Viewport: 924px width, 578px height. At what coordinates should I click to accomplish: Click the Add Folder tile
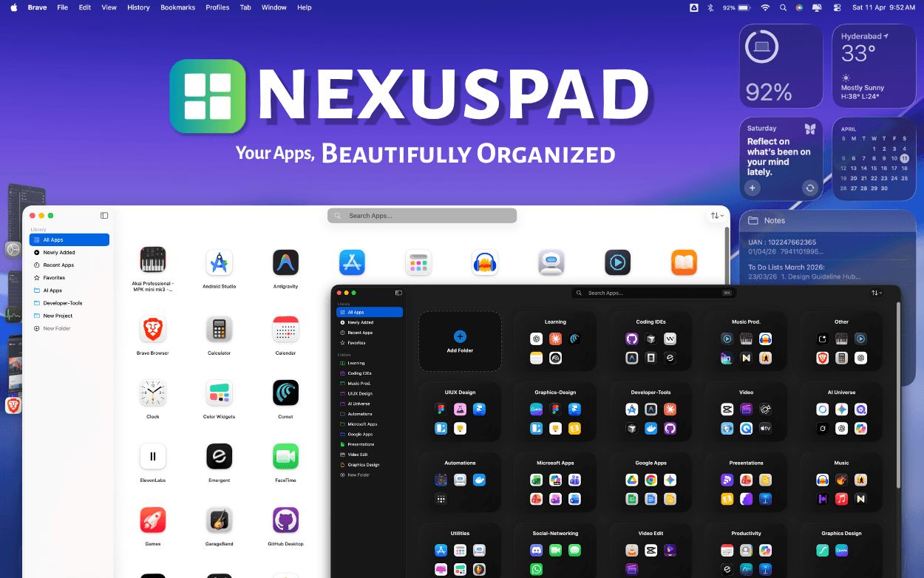(460, 341)
